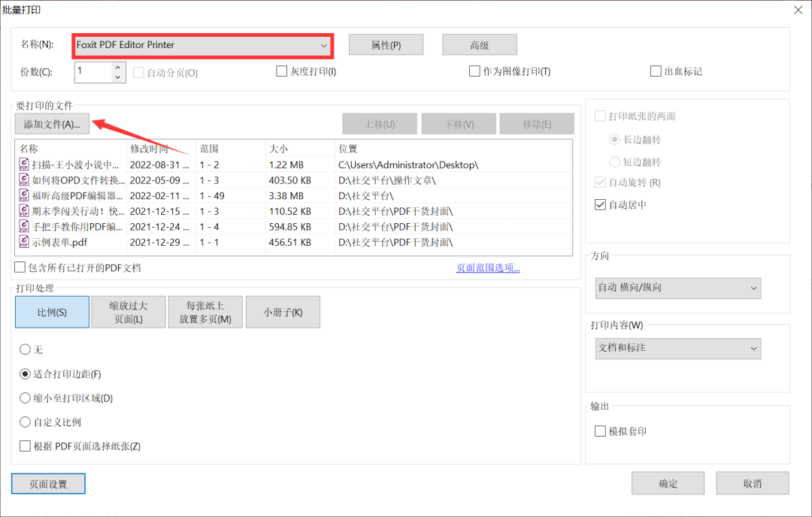Image resolution: width=812 pixels, height=517 pixels.
Task: Click size cell 403.50 KB
Action: (x=290, y=180)
